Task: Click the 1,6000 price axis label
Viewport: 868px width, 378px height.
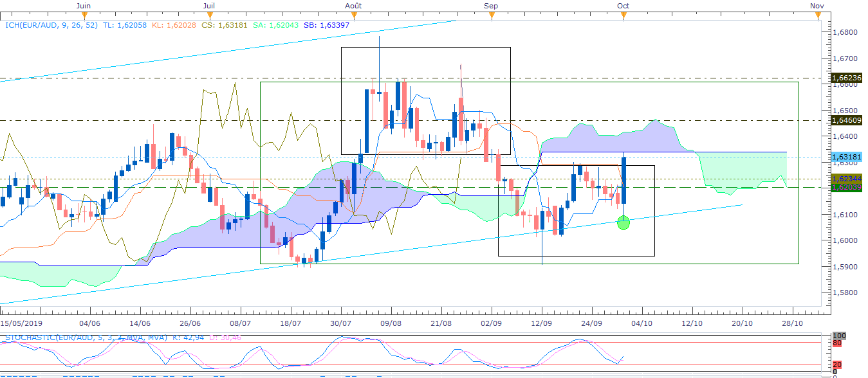Action: [844, 240]
